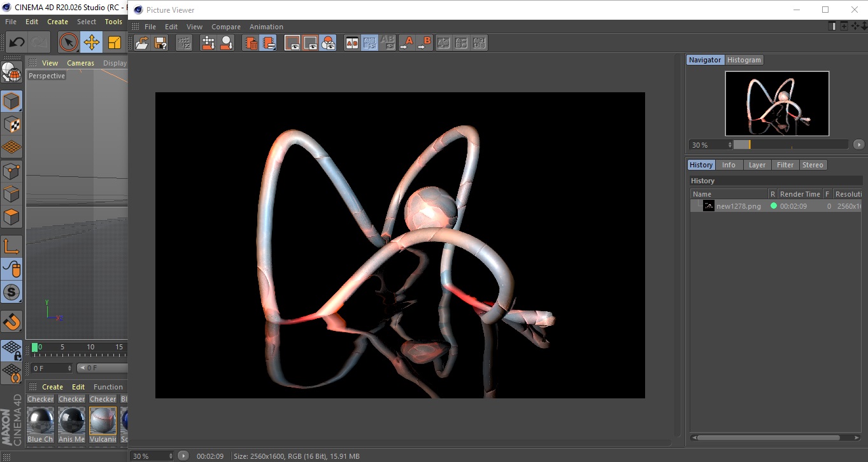
Task: Open the Picture Viewer View menu
Action: (x=194, y=27)
